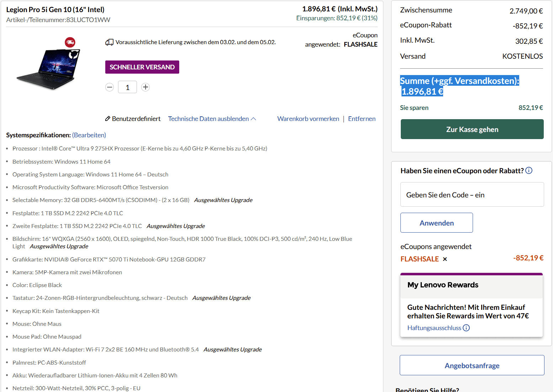The image size is (553, 392).
Task: Click the chevron next to Technische Daten ausblenden
Action: pyautogui.click(x=254, y=119)
